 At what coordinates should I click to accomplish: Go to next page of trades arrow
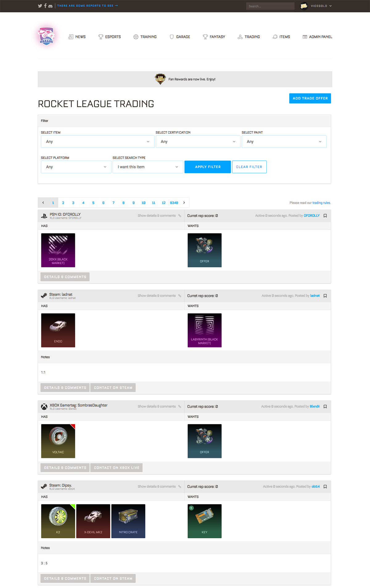click(x=184, y=203)
